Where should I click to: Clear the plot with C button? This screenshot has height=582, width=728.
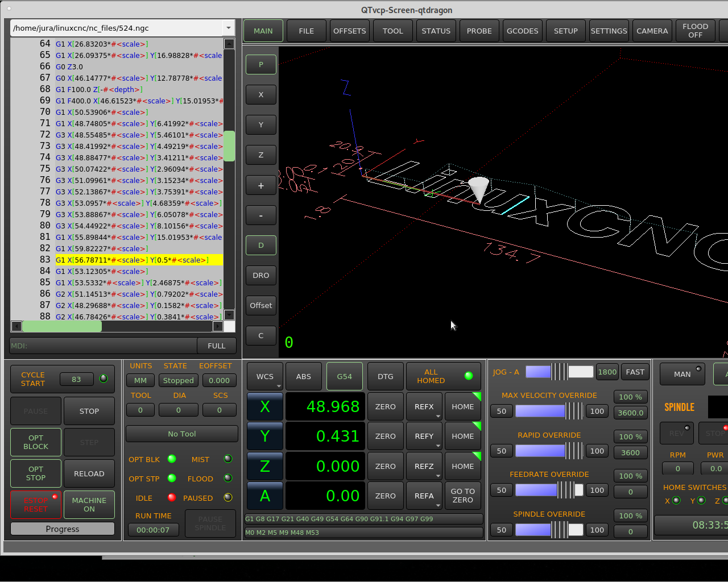pos(261,335)
